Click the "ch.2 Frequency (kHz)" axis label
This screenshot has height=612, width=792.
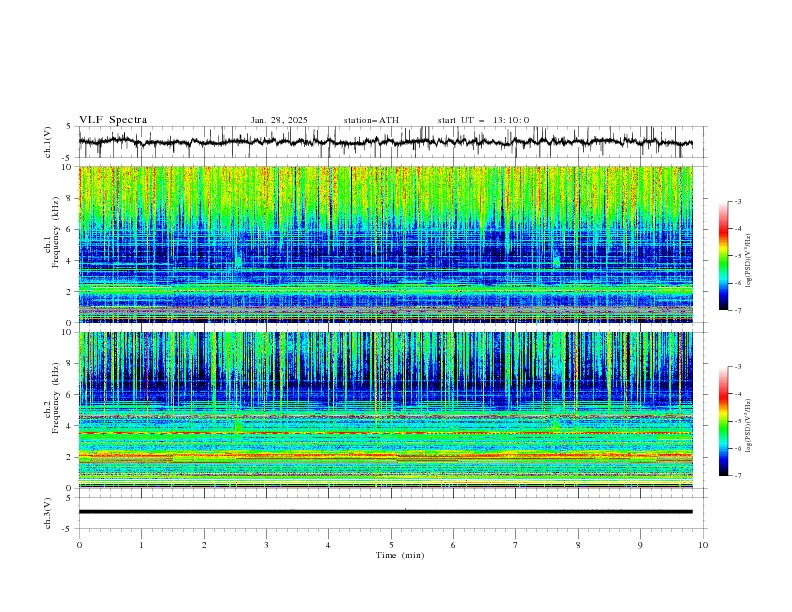coord(52,397)
